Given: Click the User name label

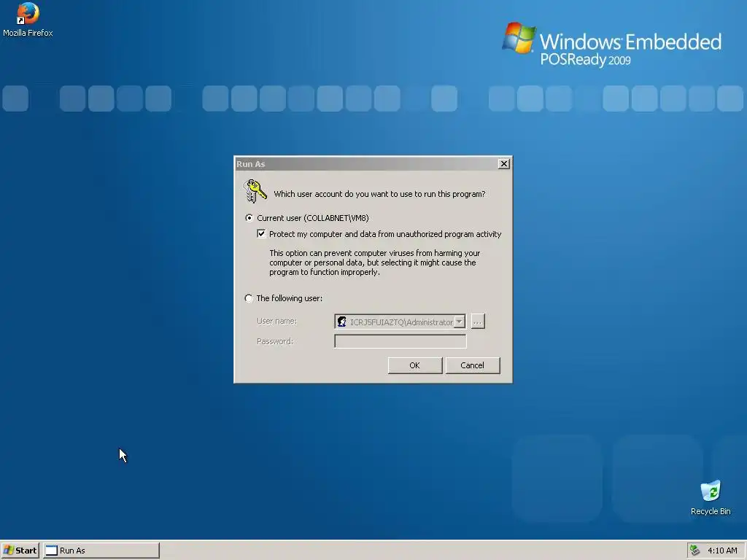Looking at the screenshot, I should [x=276, y=321].
